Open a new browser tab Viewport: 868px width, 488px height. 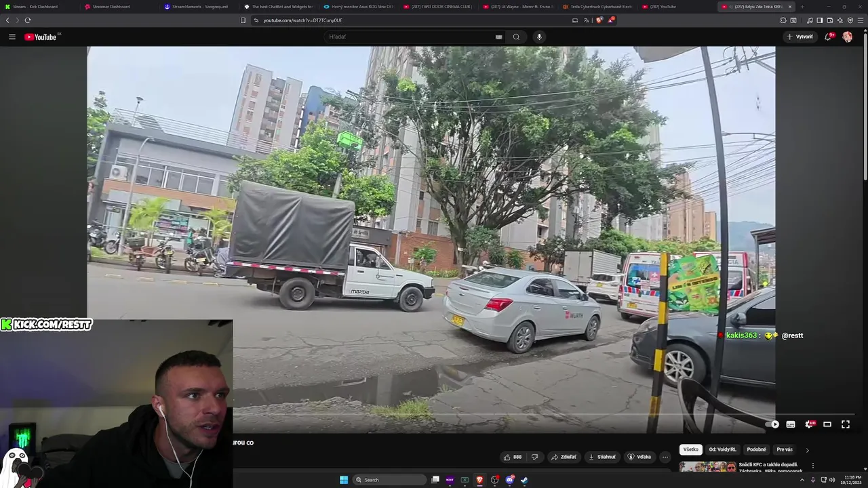point(802,7)
